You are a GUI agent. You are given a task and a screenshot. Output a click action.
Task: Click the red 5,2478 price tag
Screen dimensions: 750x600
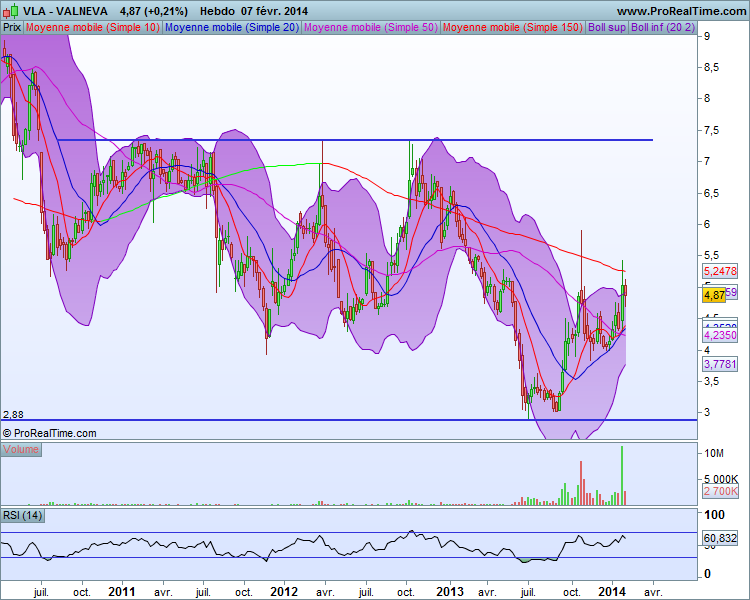[x=720, y=271]
